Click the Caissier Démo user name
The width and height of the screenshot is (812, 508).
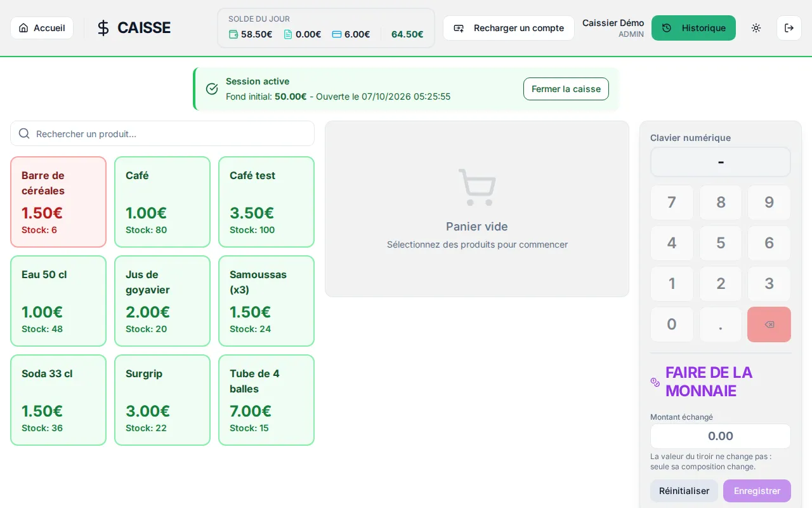(x=613, y=23)
